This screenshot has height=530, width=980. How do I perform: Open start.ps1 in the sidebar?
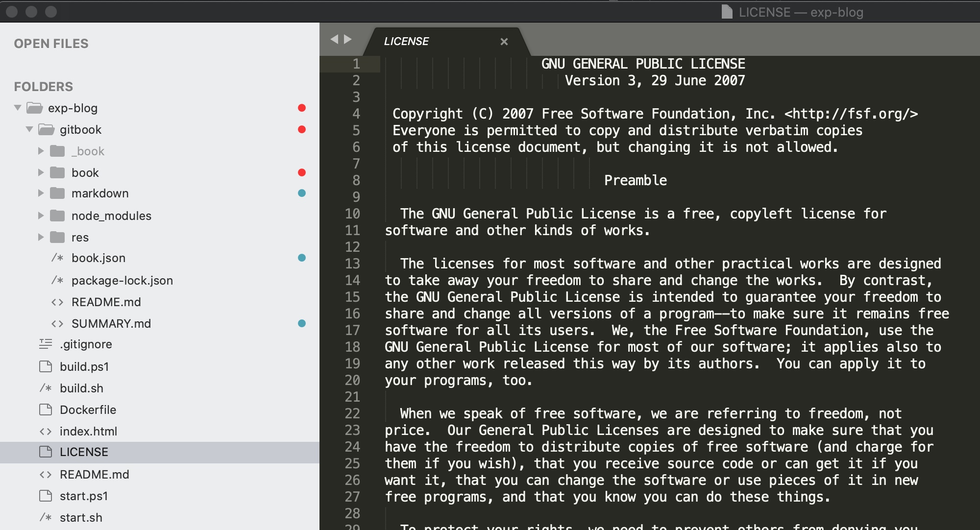(x=84, y=496)
